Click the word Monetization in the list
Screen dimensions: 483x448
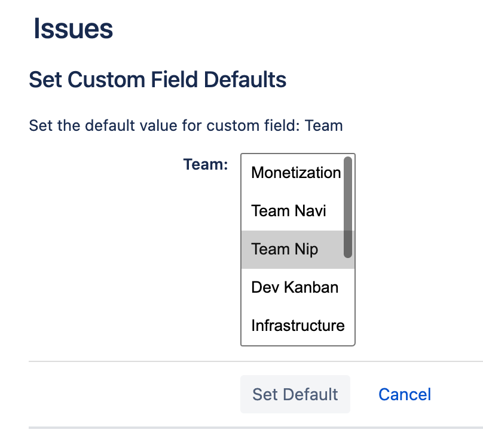(x=295, y=173)
